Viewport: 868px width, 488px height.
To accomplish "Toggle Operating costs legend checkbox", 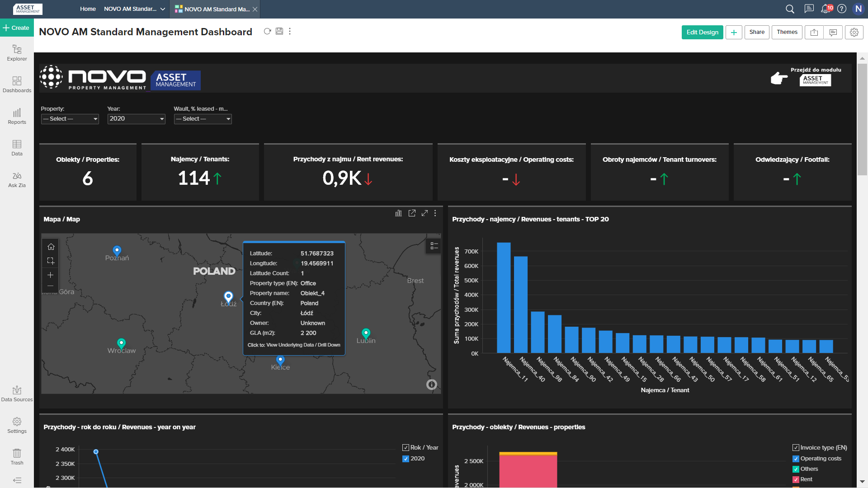I will pos(796,459).
